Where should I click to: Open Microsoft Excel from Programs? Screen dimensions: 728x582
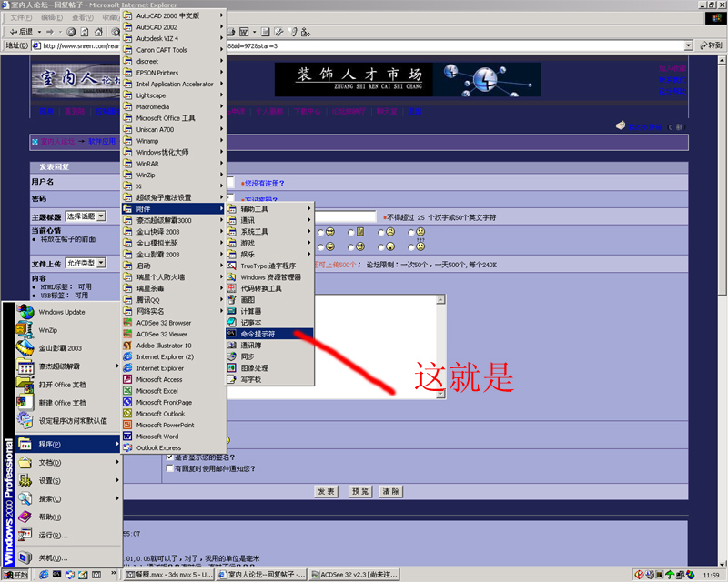tap(174, 391)
